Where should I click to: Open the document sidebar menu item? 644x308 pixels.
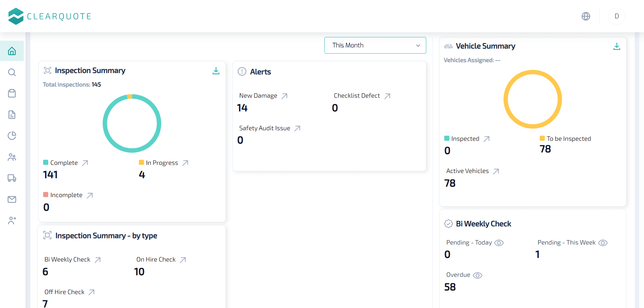pos(12,115)
